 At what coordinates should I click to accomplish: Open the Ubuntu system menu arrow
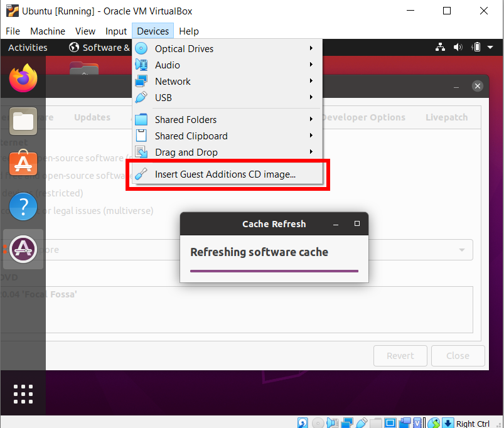pyautogui.click(x=490, y=47)
